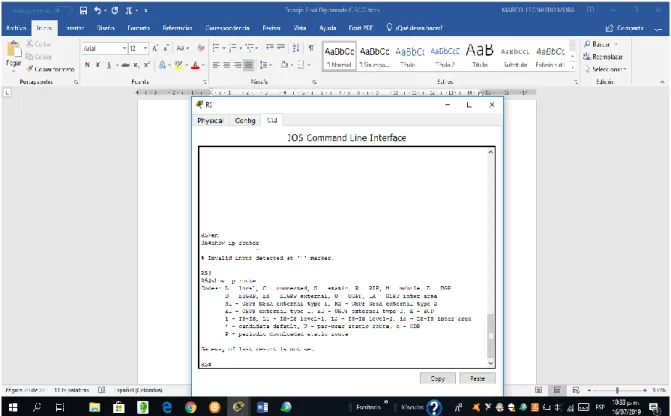
Task: Click the zoom slider in status bar
Action: (617, 390)
